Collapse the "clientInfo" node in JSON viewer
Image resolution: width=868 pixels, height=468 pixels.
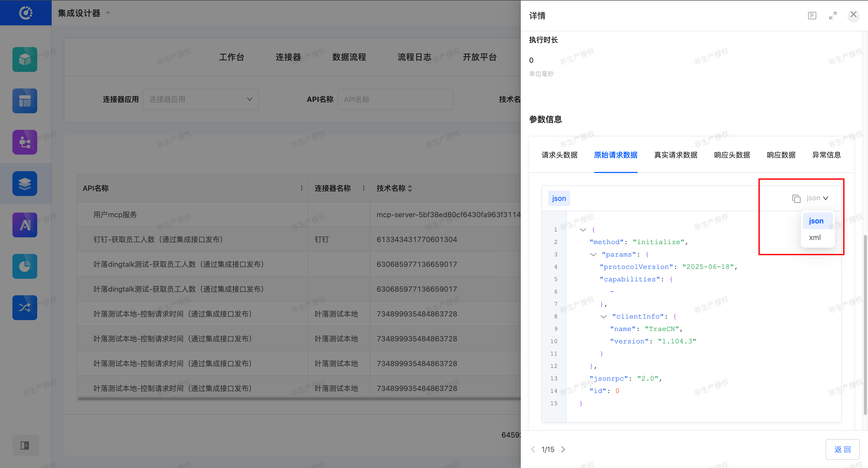[x=603, y=316]
